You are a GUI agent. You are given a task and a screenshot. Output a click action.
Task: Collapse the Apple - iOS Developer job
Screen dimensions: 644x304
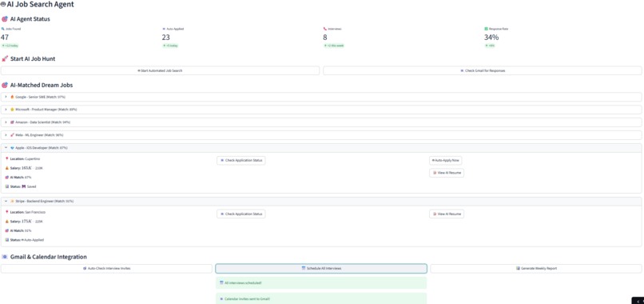[321, 148]
